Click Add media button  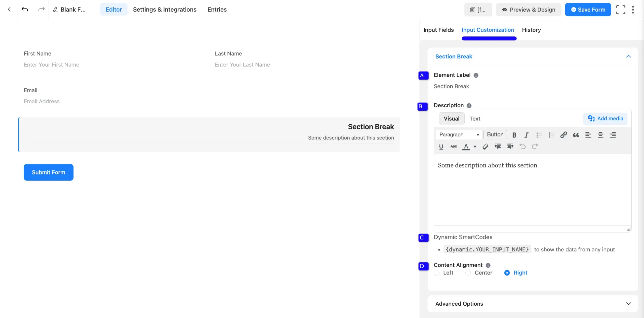tap(605, 119)
